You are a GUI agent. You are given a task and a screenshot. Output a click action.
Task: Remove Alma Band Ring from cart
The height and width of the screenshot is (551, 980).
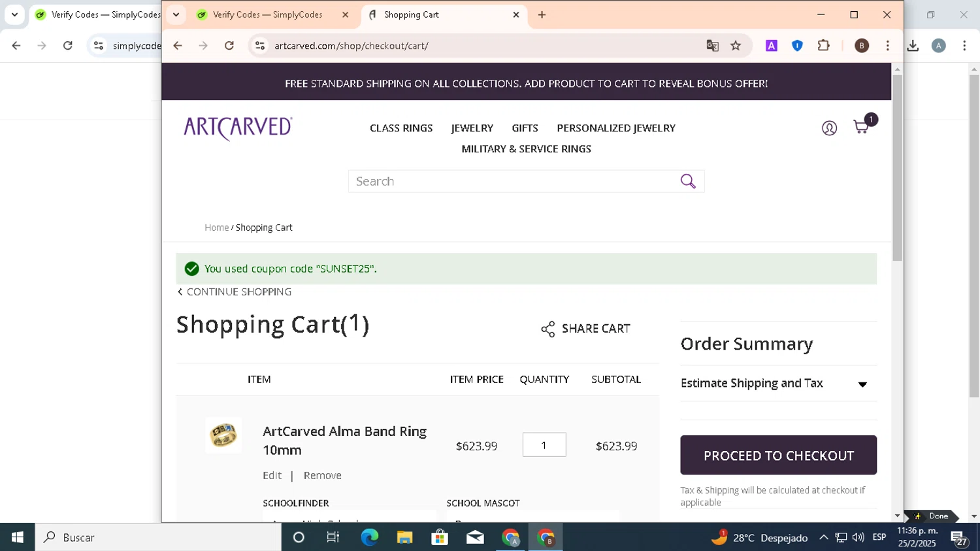322,475
